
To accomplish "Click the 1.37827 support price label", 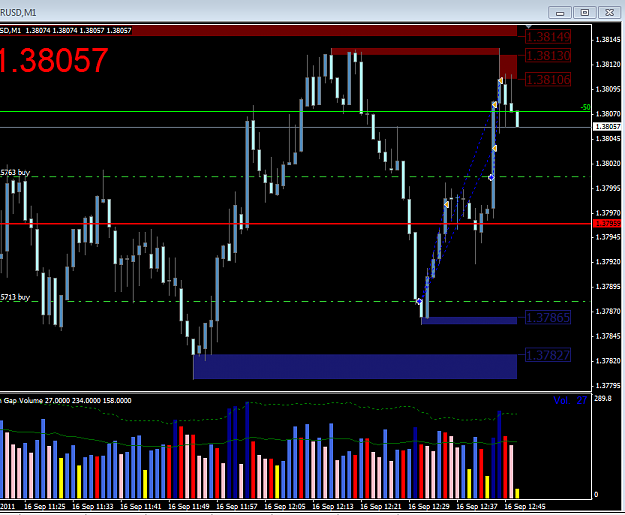I will (548, 355).
